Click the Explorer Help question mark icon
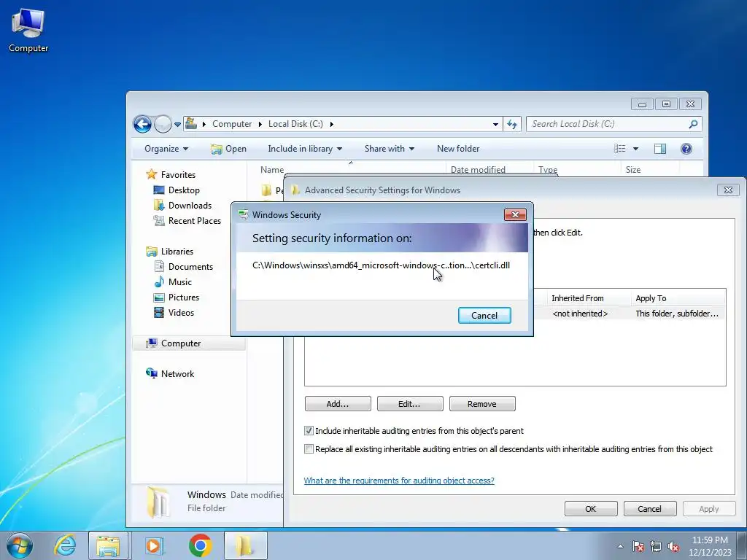The width and height of the screenshot is (747, 560). coord(686,149)
